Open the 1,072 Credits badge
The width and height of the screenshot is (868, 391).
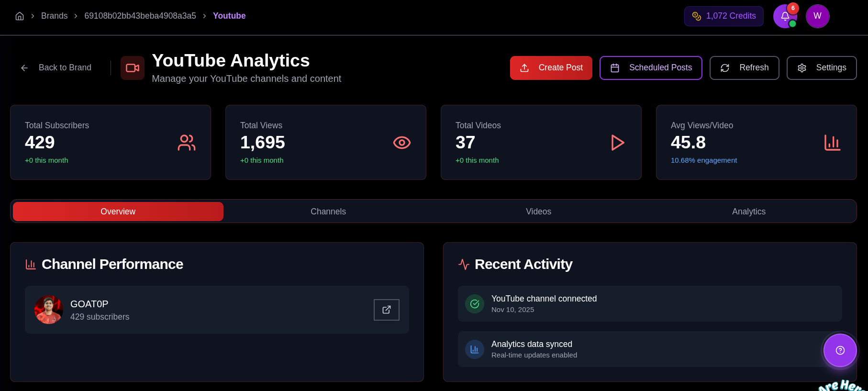723,16
